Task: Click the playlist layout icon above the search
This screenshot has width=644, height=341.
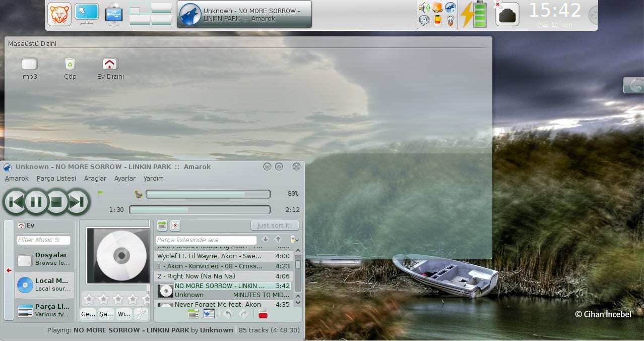Action: point(162,225)
